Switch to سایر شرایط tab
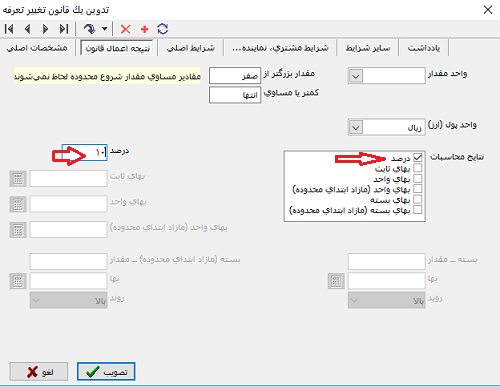Viewport: 500px width, 387px height. tap(368, 48)
